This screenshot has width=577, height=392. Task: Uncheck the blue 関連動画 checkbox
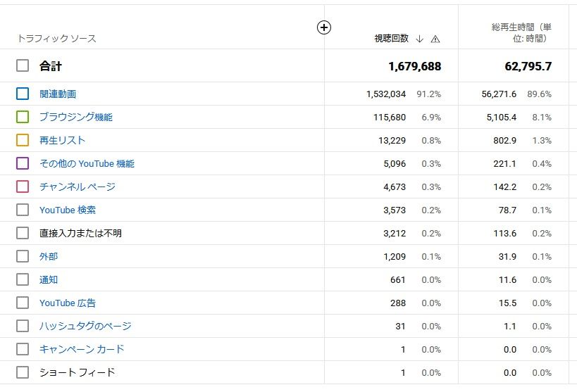tap(23, 94)
